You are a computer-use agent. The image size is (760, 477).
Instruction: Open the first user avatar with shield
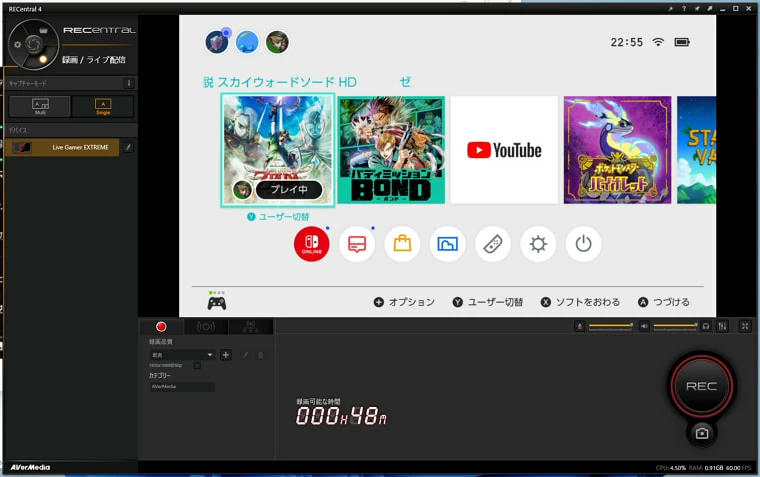(x=217, y=42)
